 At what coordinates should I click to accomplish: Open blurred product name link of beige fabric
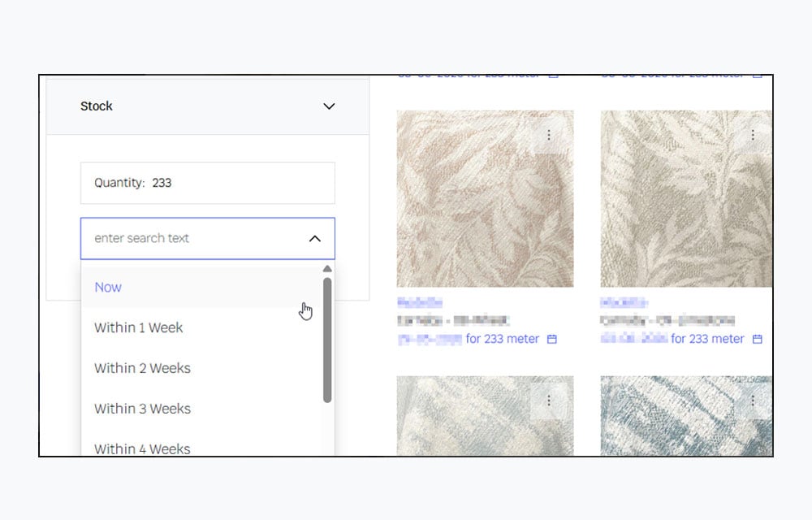(x=624, y=302)
